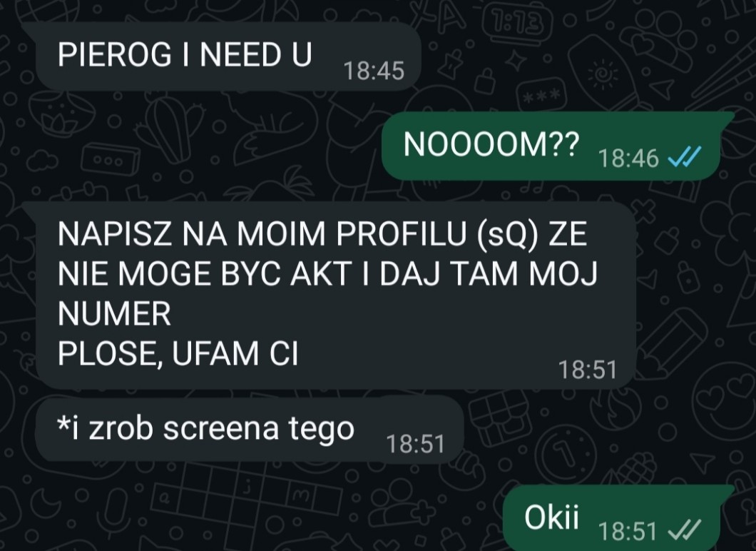Select the "*i zrob screena tego" message text
This screenshot has height=551, width=756.
[x=206, y=428]
